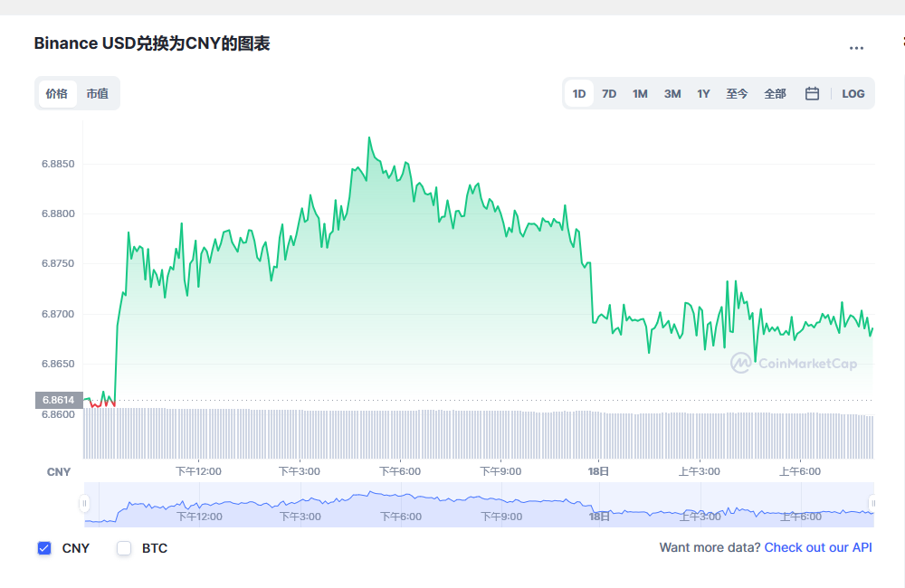
Task: Toggle the LOG scale button
Action: (x=853, y=93)
